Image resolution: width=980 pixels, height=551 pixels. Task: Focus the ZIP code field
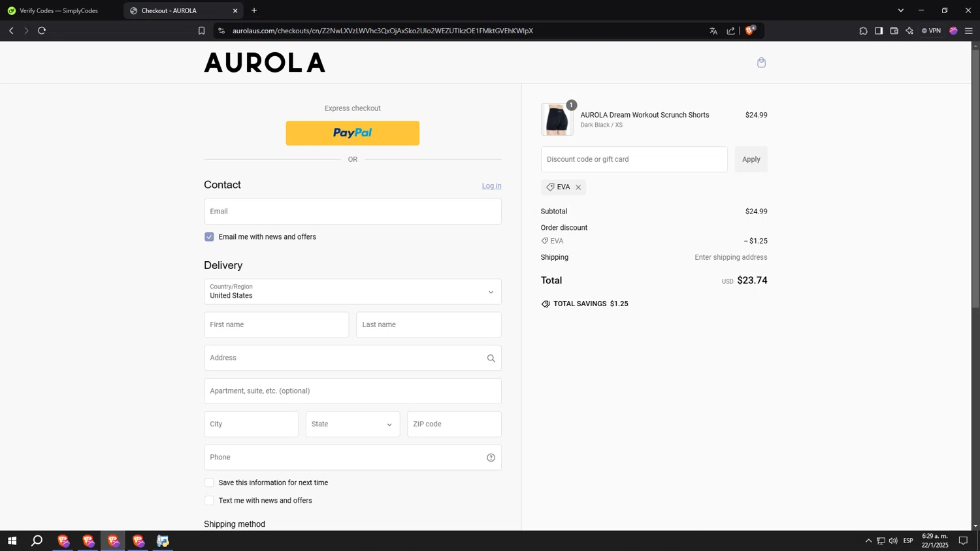(x=454, y=424)
